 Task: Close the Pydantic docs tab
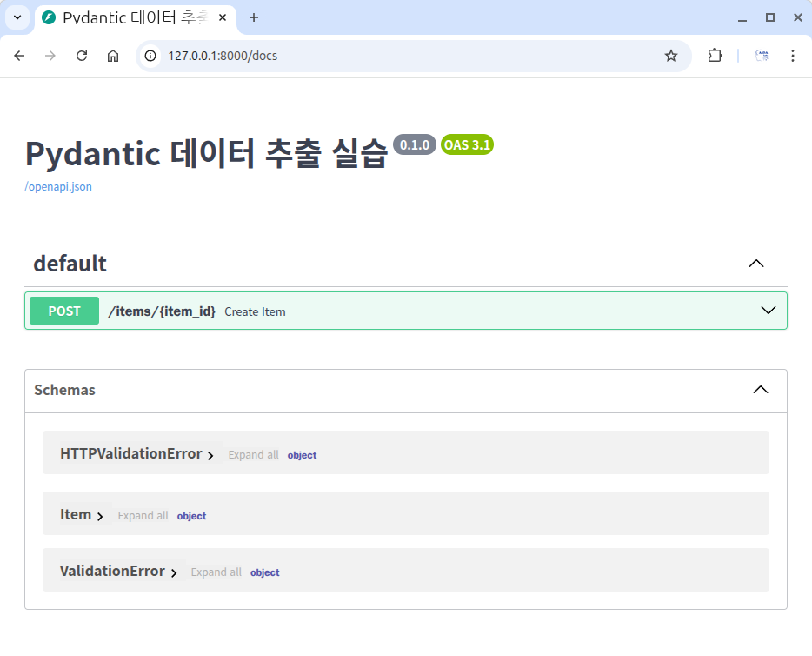[223, 17]
